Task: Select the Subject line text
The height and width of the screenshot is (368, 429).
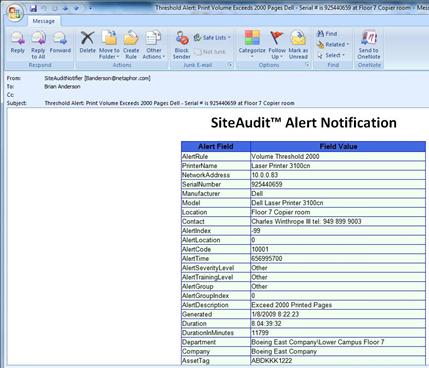Action: [x=169, y=103]
